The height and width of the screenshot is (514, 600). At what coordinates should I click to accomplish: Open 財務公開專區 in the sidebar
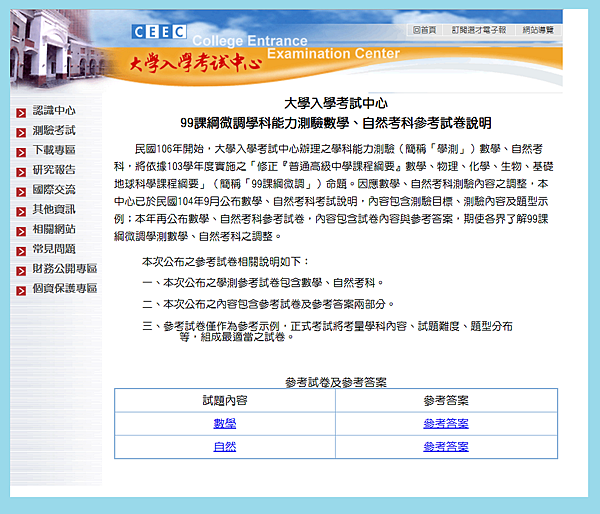tap(65, 269)
